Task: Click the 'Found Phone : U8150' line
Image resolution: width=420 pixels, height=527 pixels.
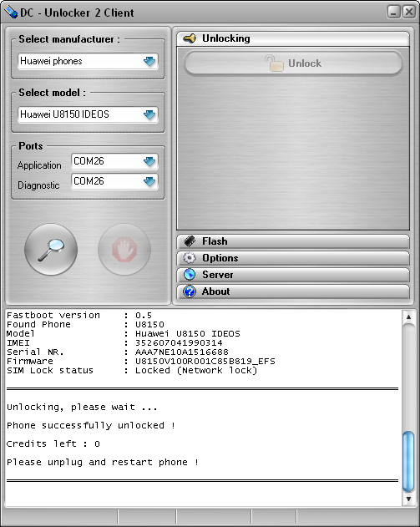Action: point(85,324)
